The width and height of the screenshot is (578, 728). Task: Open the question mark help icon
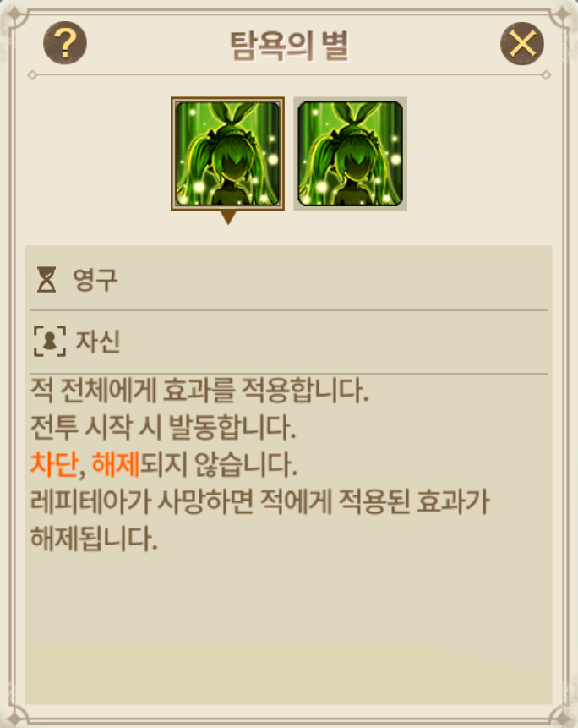[x=65, y=43]
